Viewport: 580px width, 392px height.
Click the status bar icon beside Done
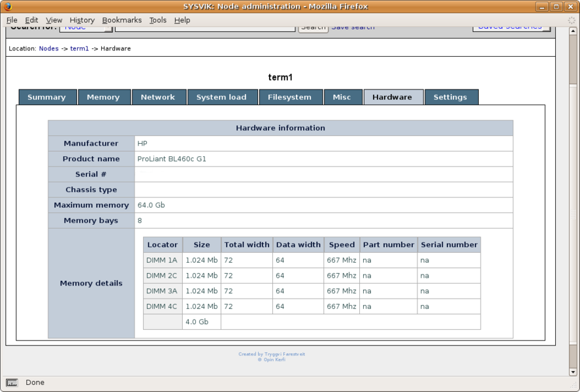tap(12, 383)
